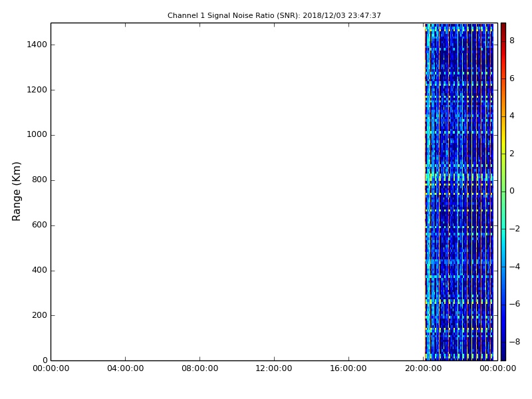This screenshot has height=399, width=532.
Task: Click the 12:00:00 time axis label
Action: 274,368
